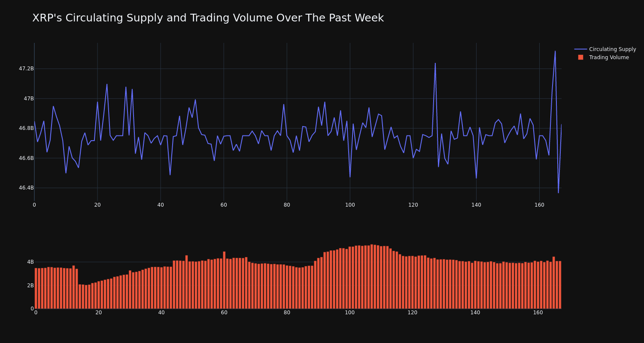Click x-axis label 60 under the line chart
The image size is (644, 343).
tap(224, 205)
